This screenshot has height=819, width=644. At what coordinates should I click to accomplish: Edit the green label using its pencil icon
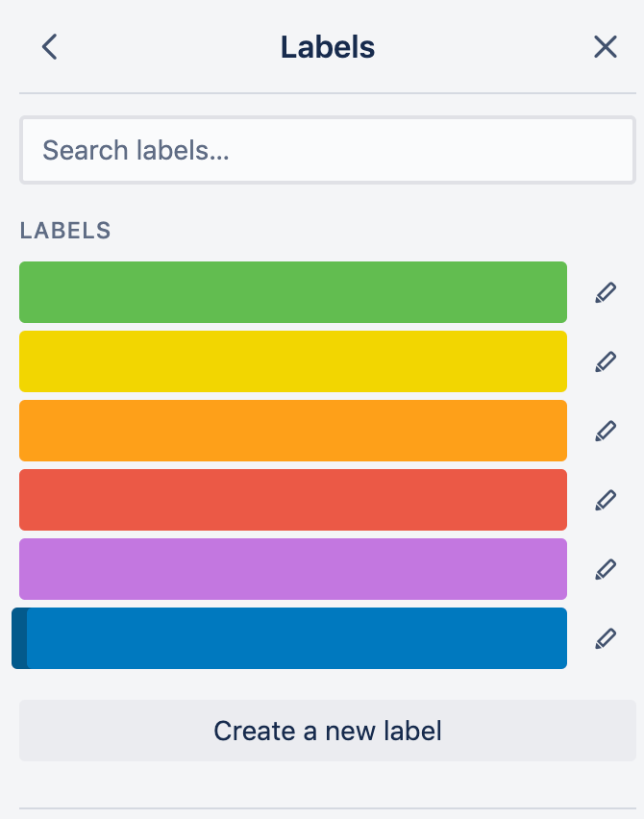pos(605,292)
